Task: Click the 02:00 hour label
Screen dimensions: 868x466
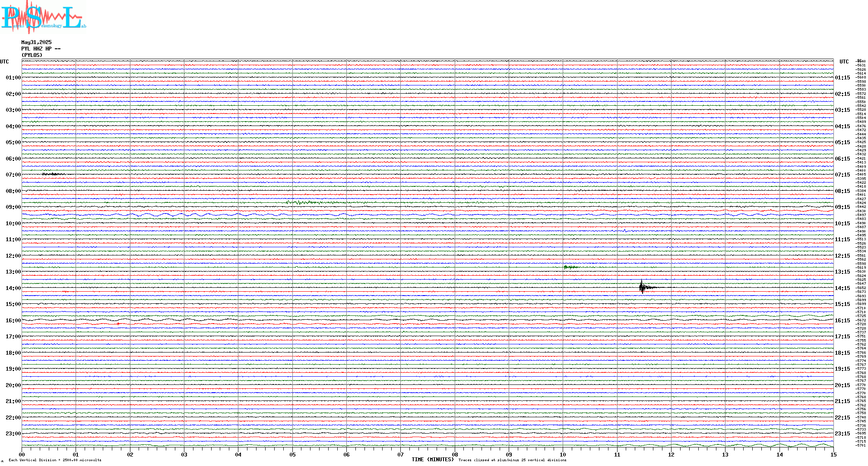Action: tap(13, 94)
